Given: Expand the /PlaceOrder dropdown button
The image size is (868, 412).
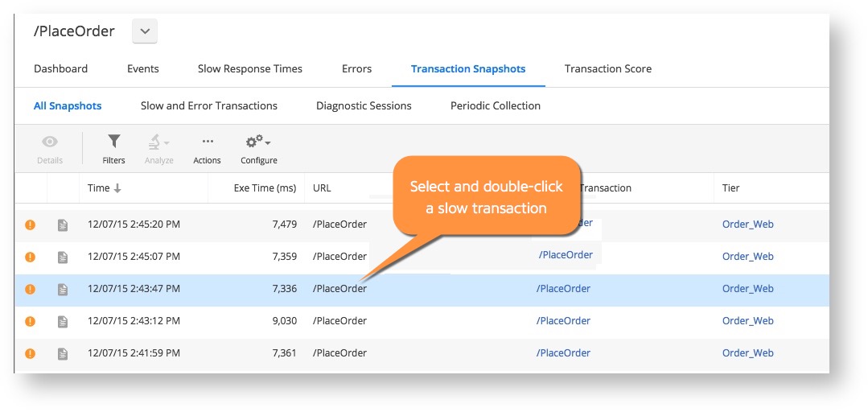Looking at the screenshot, I should point(145,31).
